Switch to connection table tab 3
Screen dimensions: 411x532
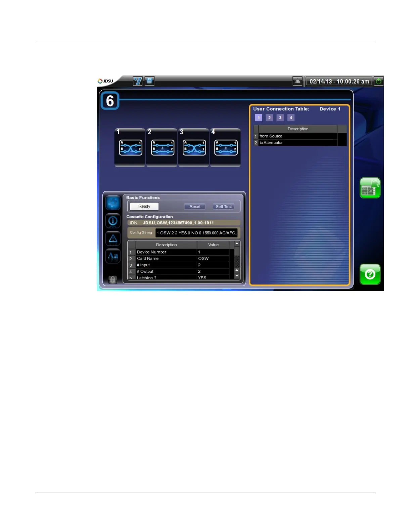pyautogui.click(x=280, y=118)
